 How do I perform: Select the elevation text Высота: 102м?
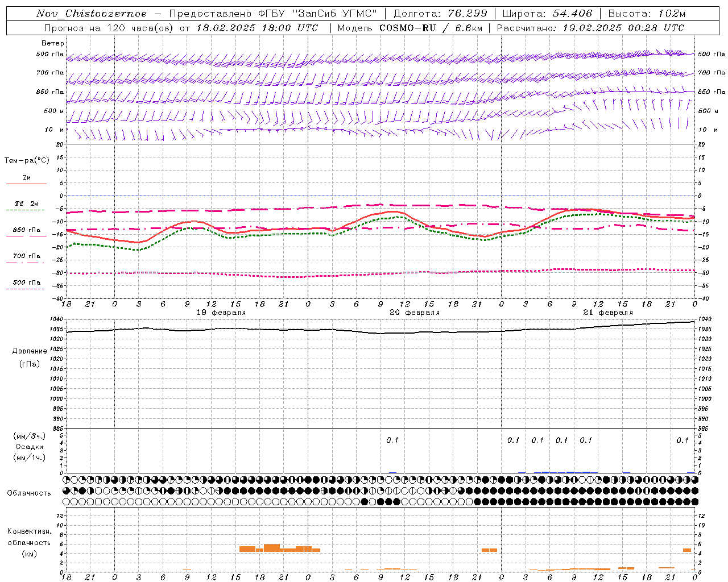[647, 14]
